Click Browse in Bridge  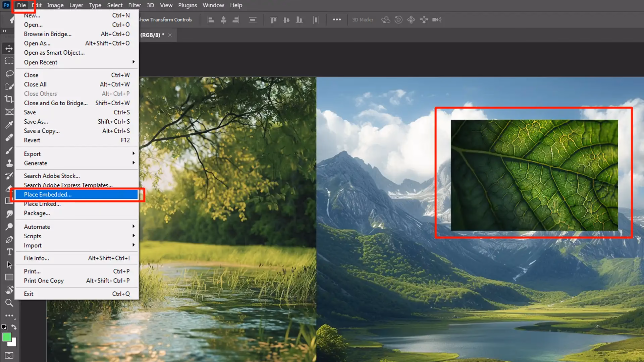pos(47,34)
